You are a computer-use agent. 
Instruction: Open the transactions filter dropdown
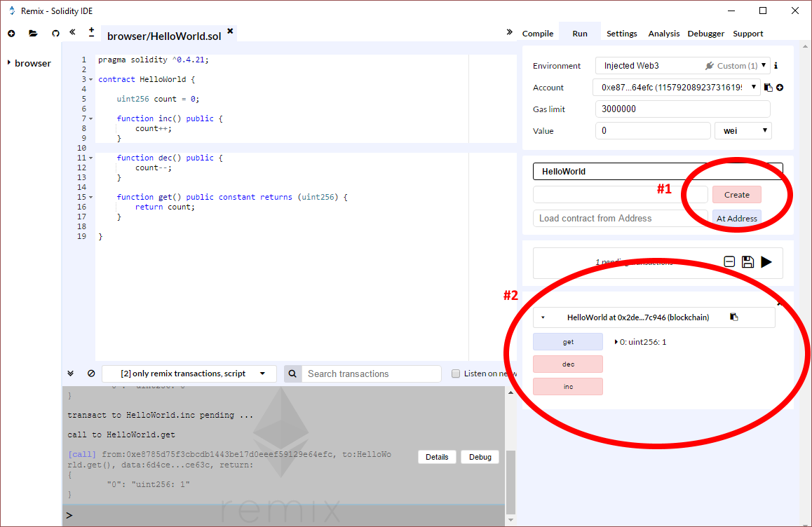pyautogui.click(x=189, y=374)
